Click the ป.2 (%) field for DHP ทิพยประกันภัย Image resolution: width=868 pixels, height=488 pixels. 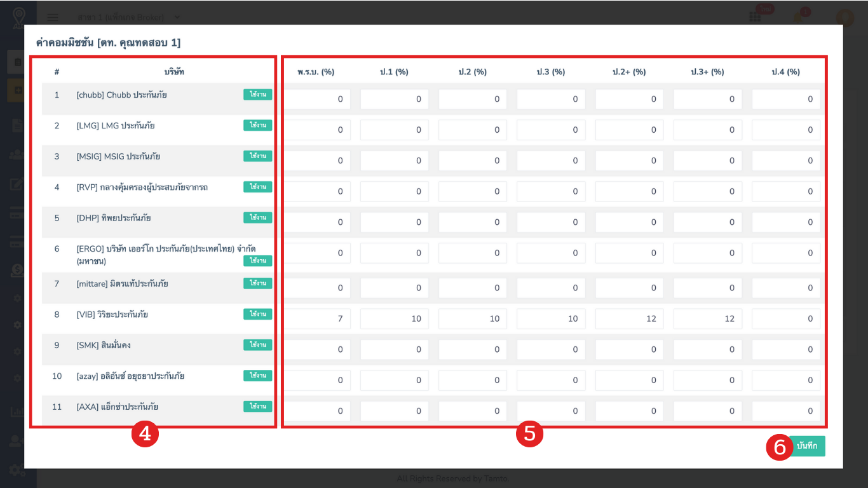pyautogui.click(x=473, y=222)
